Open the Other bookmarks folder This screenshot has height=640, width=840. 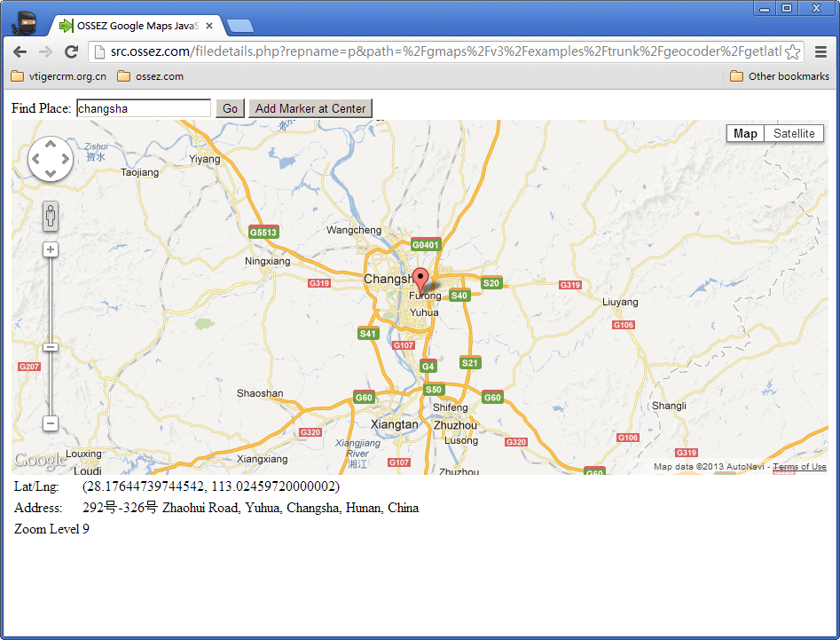(x=779, y=76)
